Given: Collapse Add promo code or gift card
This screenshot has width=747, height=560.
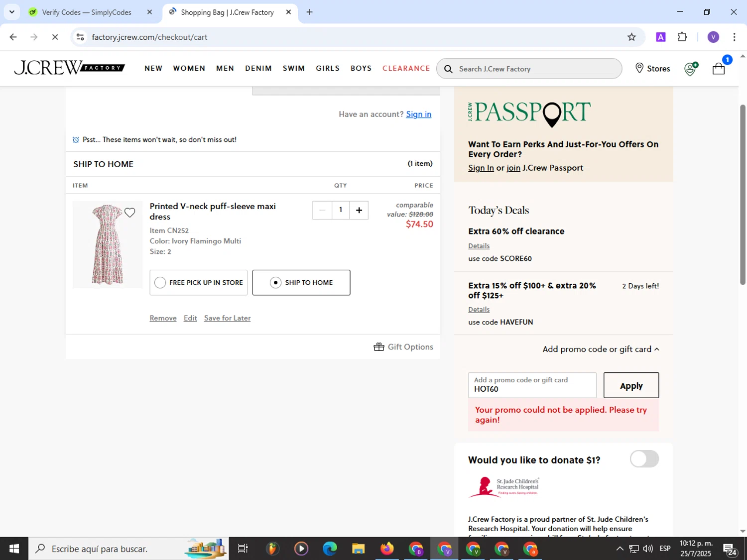Looking at the screenshot, I should [x=601, y=349].
